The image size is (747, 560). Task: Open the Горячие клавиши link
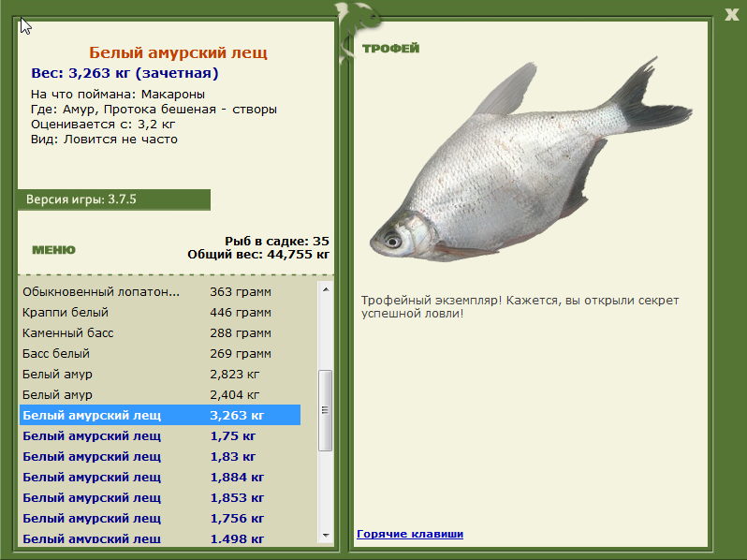(x=410, y=534)
